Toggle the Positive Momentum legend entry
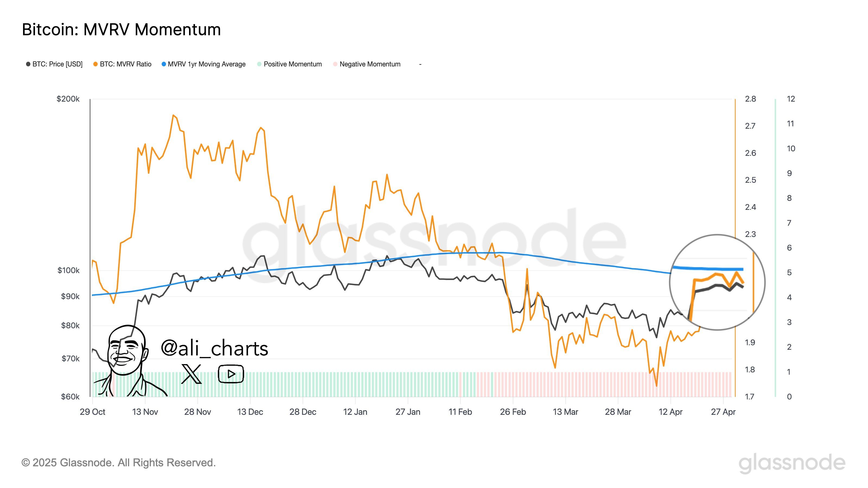Screen dimensions: 868x488 [292, 64]
